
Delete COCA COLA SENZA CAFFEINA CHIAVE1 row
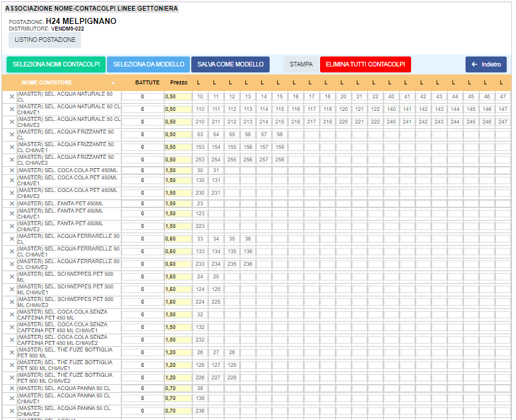click(x=12, y=327)
